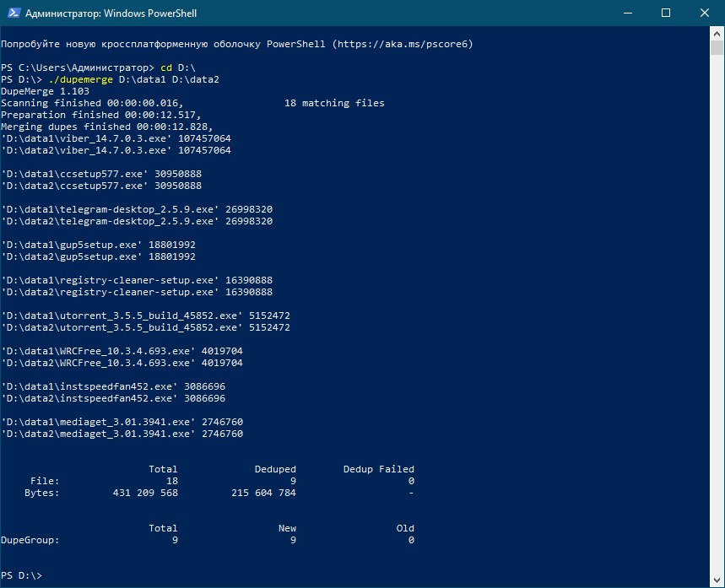Screen dimensions: 725x588
Task: Minimize the PowerShell window
Action: [627, 13]
